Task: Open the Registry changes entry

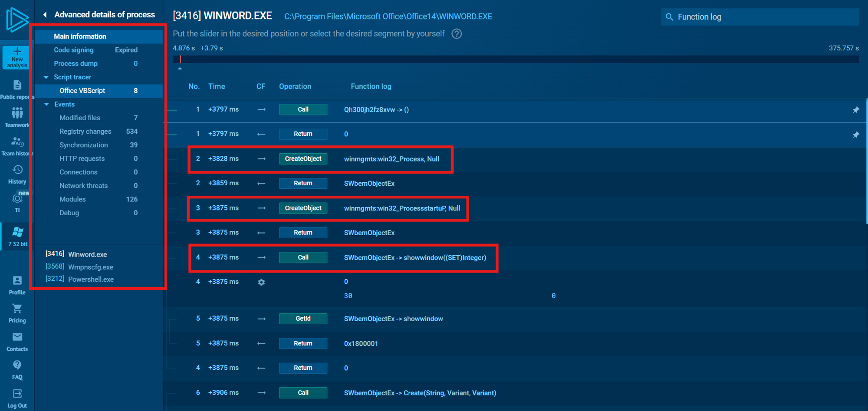Action: tap(85, 132)
